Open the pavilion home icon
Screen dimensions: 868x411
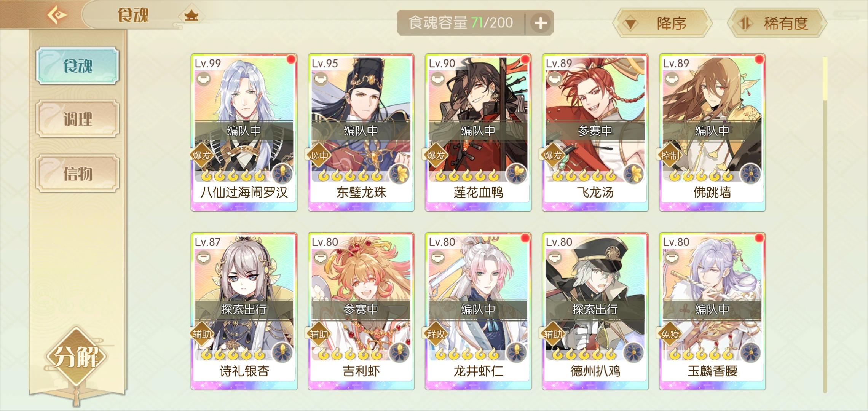coord(191,16)
